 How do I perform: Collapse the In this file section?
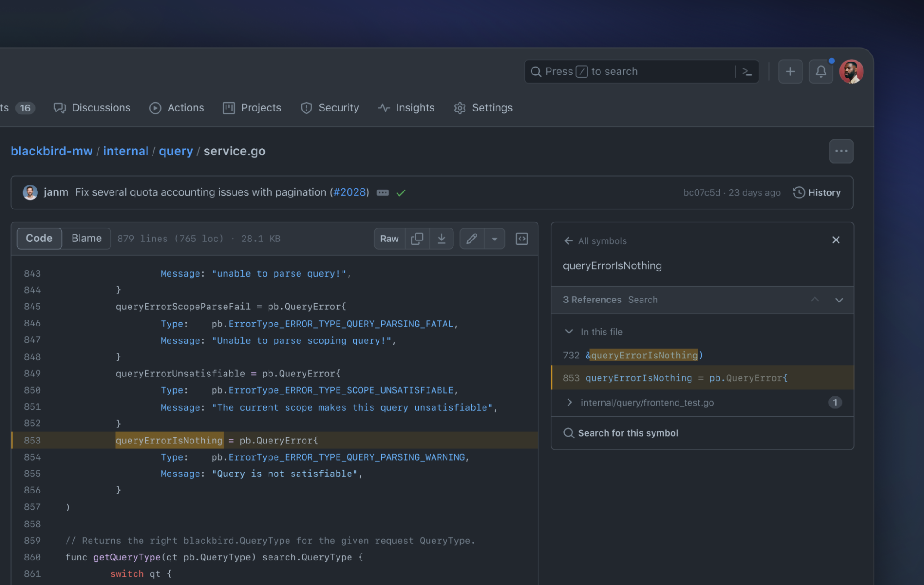pyautogui.click(x=569, y=332)
